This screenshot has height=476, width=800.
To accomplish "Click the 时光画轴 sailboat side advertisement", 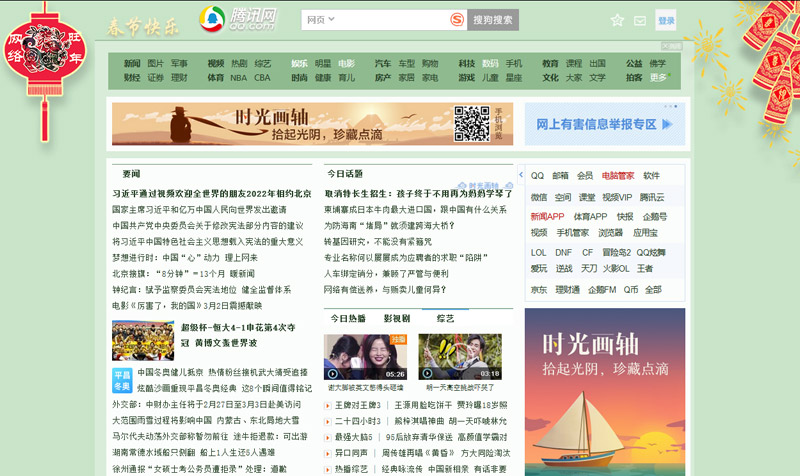I will click(x=605, y=392).
